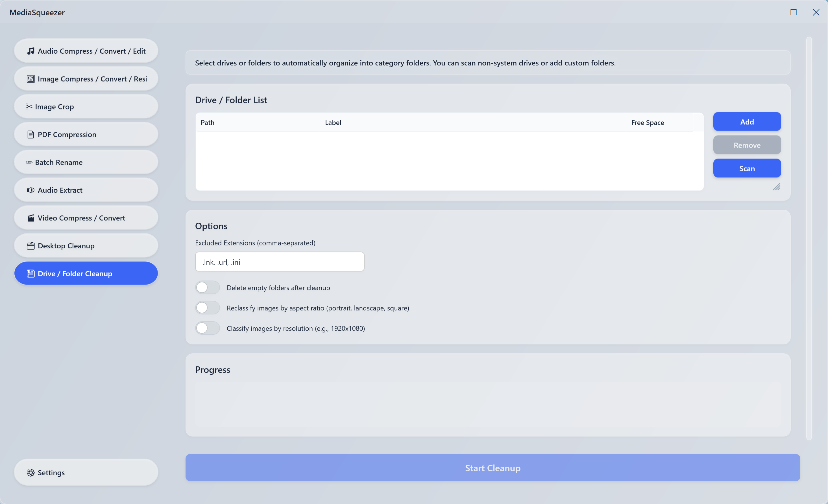This screenshot has width=828, height=504.
Task: Click the music note Audio Compress icon
Action: click(30, 51)
